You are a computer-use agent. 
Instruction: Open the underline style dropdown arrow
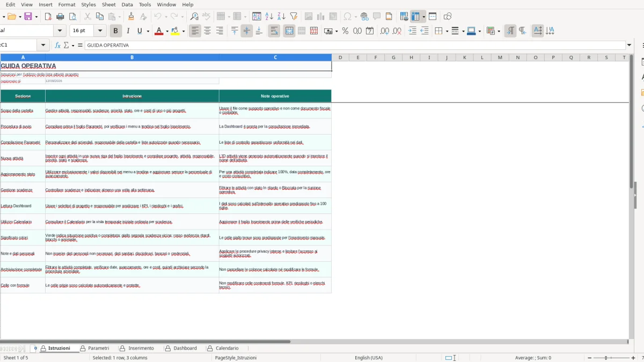pos(148,31)
